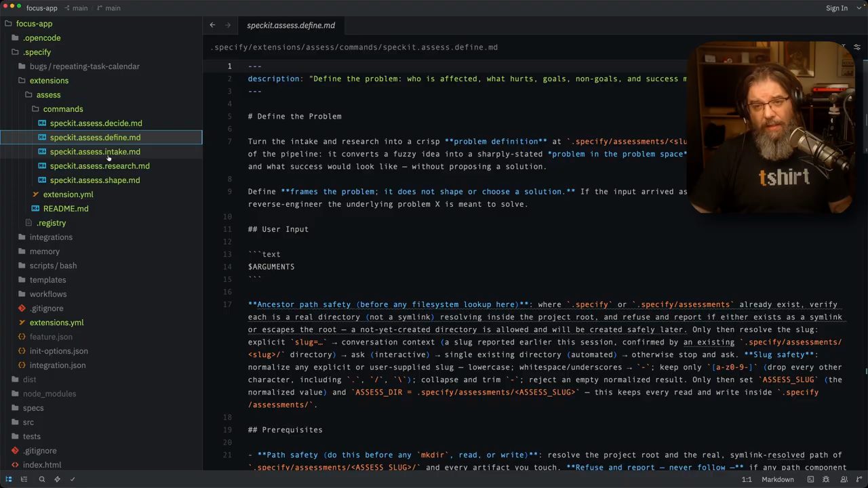This screenshot has height=488, width=868.
Task: Expand the node_modules folder
Action: point(43,394)
